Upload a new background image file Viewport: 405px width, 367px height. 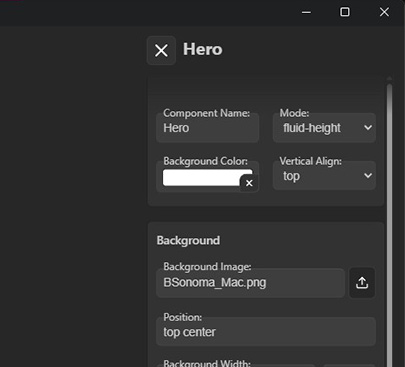[362, 283]
